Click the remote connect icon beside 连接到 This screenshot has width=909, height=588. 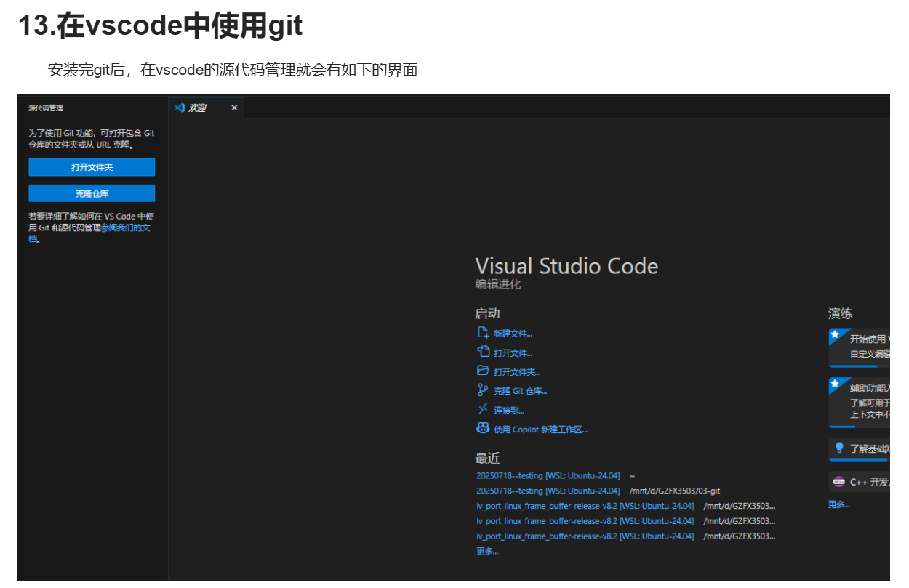[483, 409]
